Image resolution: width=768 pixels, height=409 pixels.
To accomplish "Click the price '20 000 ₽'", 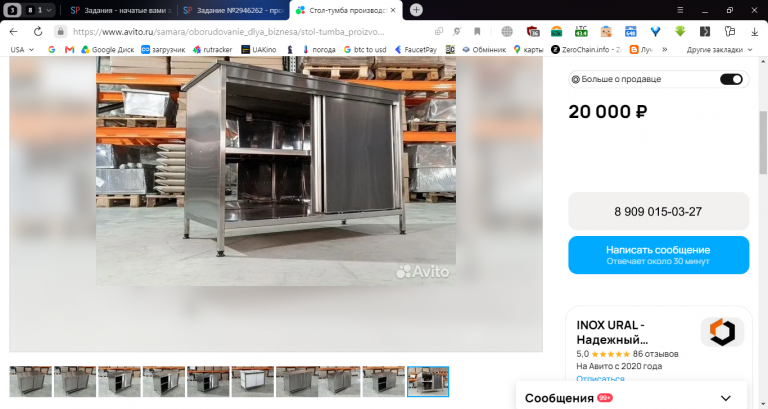I will (x=607, y=112).
